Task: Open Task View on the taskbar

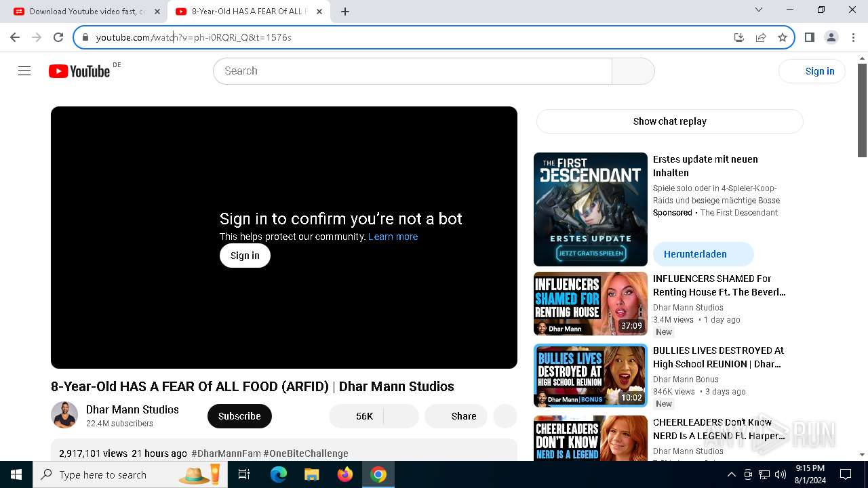Action: (x=244, y=474)
